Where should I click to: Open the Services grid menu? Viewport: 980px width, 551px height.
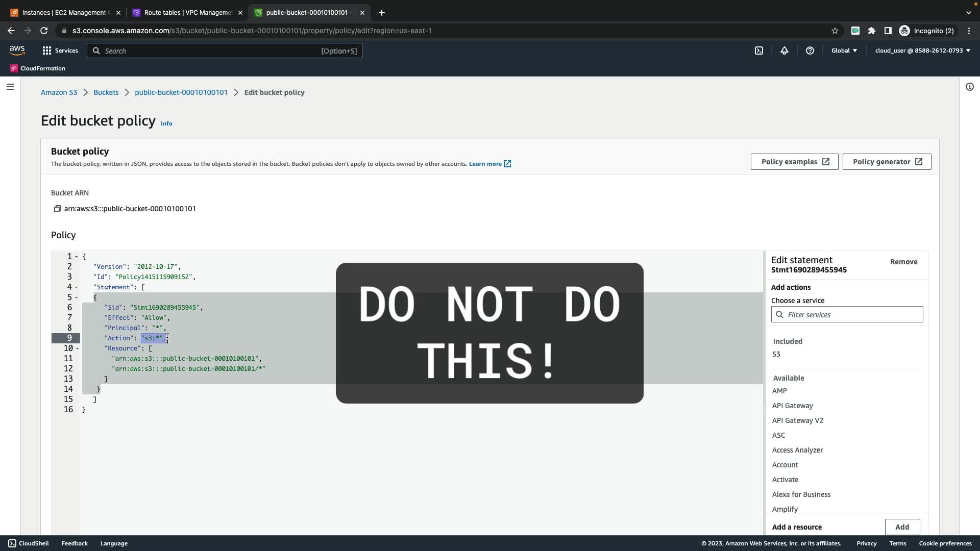pyautogui.click(x=60, y=51)
